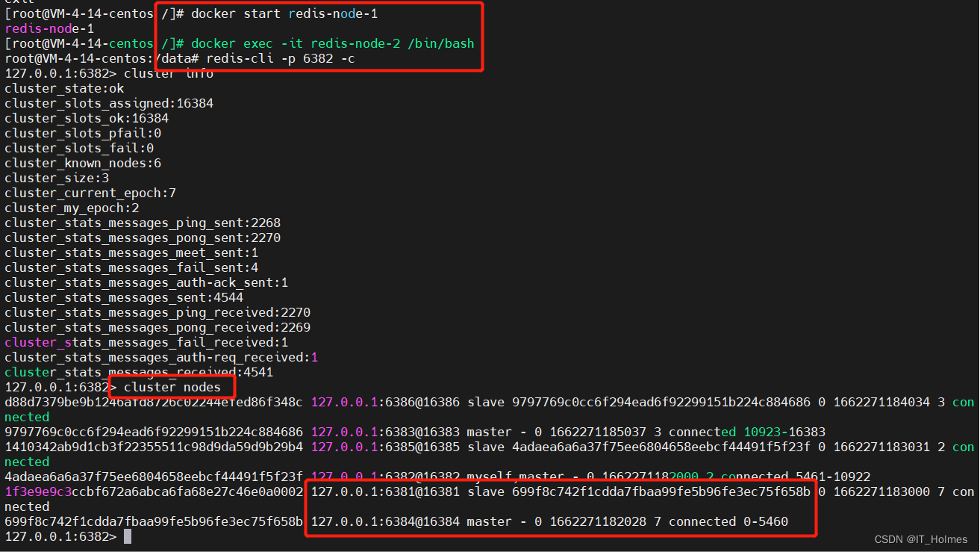Click the timestamp 1662271182028

point(598,521)
